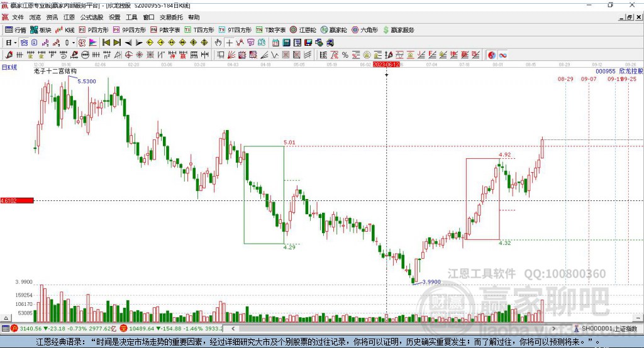This screenshot has width=644, height=348.
Task: Click the grid table icon in status bar
Action: [x=5, y=329]
